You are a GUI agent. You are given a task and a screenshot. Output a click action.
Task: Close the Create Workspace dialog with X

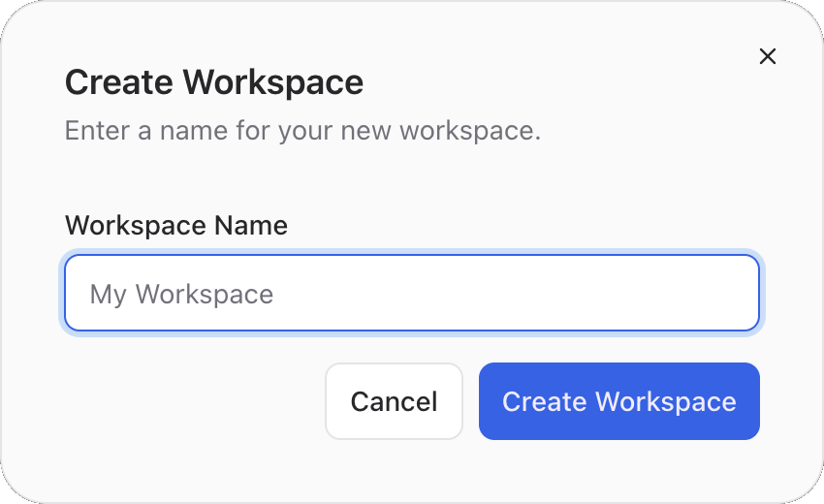point(767,56)
